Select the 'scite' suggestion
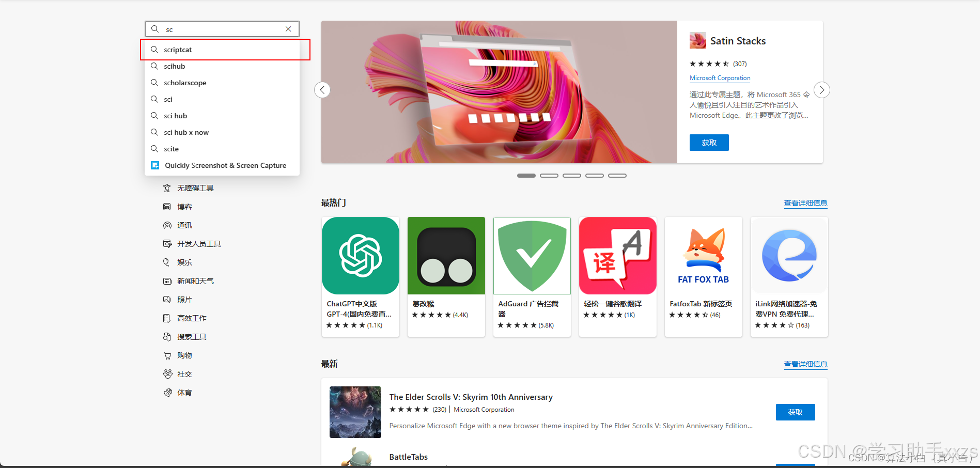 (222, 149)
